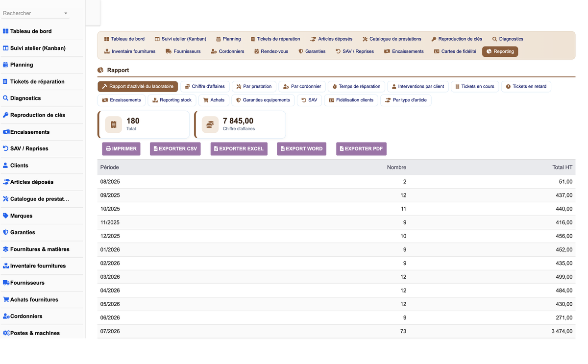Click Exporter PDF

tap(361, 149)
